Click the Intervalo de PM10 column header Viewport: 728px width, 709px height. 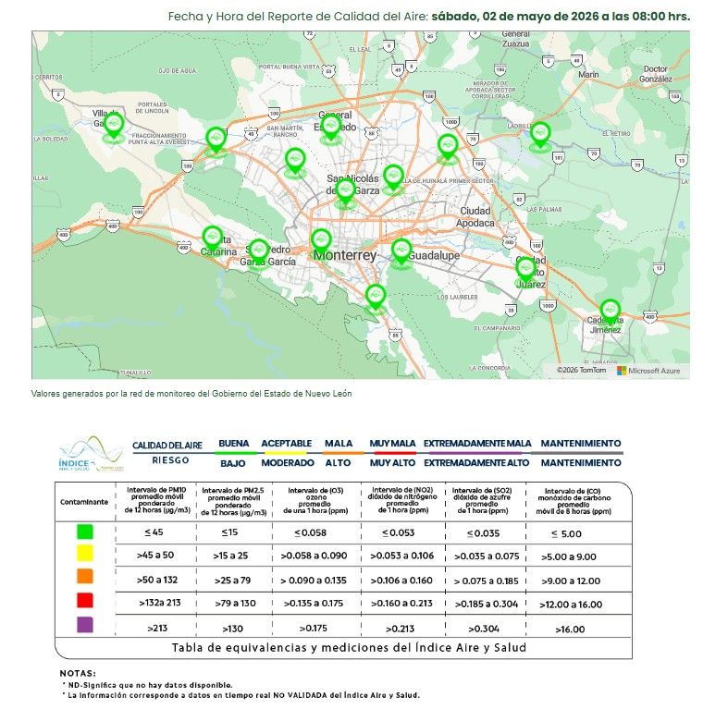coord(157,500)
